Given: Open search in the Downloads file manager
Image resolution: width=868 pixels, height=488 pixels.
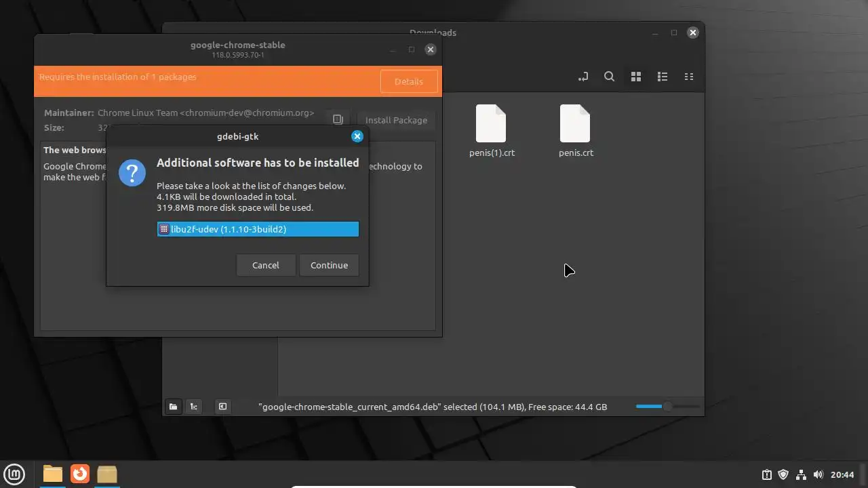Looking at the screenshot, I should pos(609,77).
